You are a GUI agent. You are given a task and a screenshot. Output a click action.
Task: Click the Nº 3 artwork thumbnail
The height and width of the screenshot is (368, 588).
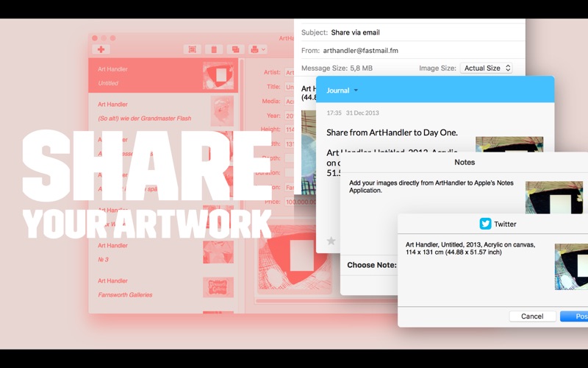[x=218, y=252]
